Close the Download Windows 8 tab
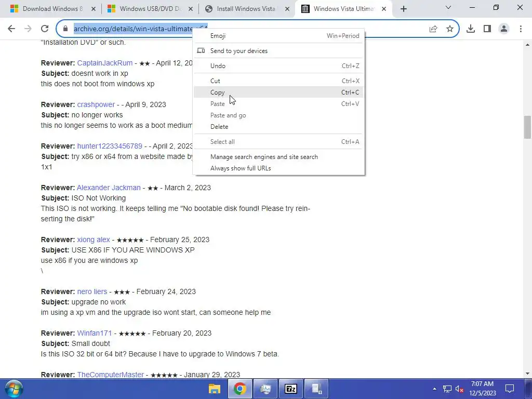Image resolution: width=532 pixels, height=399 pixels. [x=94, y=9]
